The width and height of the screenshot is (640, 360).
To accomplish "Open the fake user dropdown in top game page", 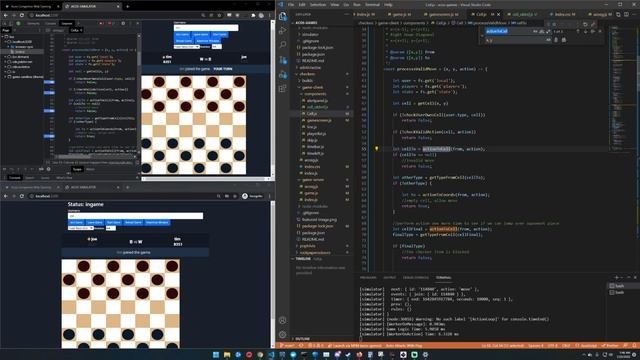I will pyautogui.click(x=187, y=47).
